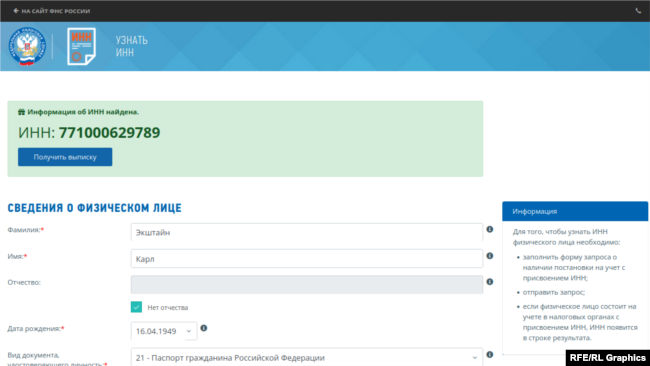Select the ИНН number 771000629789

(x=109, y=133)
